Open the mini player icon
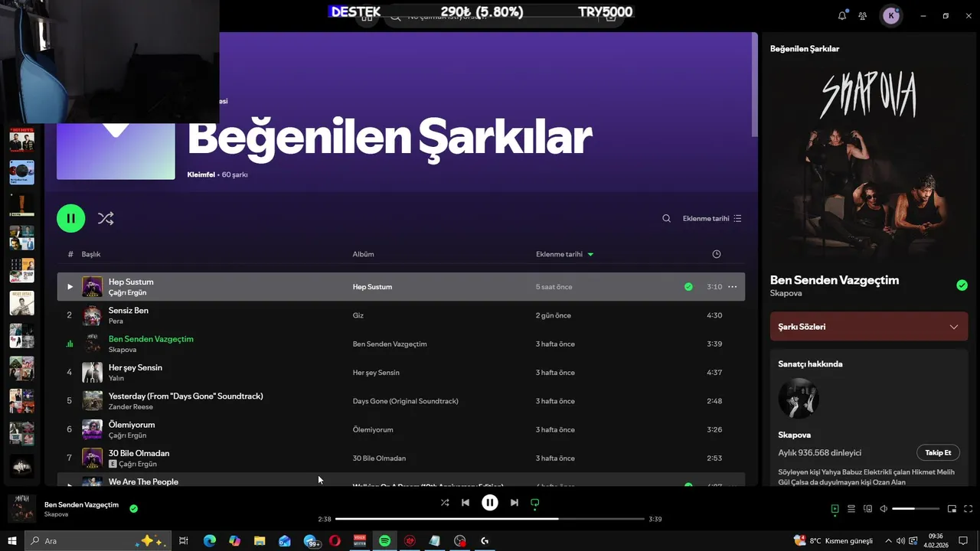 [x=952, y=509]
